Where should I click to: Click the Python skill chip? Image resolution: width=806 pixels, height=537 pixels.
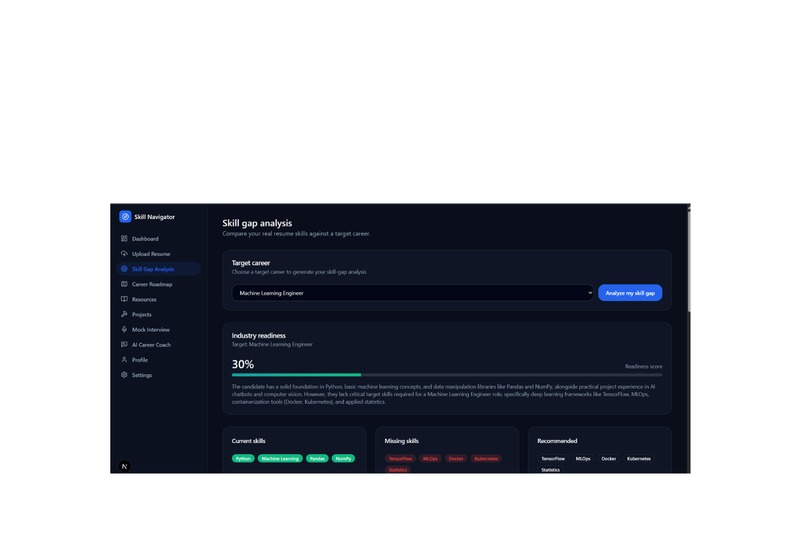(243, 458)
